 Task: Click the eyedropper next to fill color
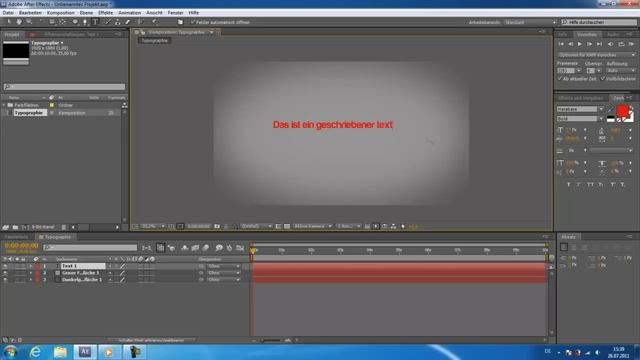click(x=610, y=109)
